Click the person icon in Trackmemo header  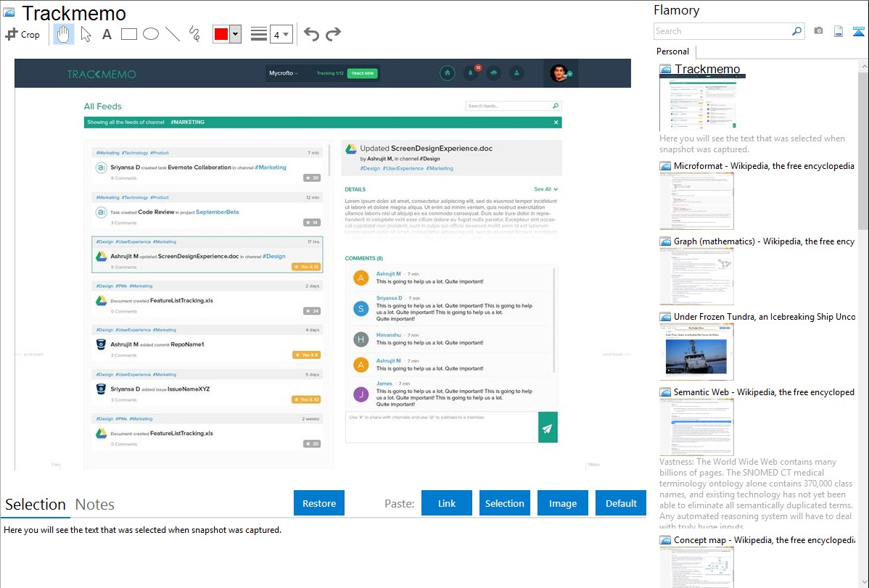[x=516, y=73]
